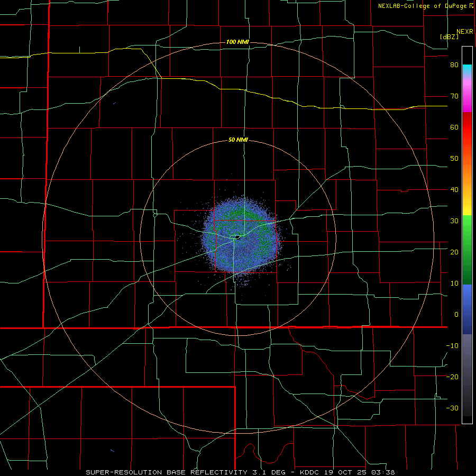Click the 50 NMI range ring label
The width and height of the screenshot is (476, 476).
[238, 140]
